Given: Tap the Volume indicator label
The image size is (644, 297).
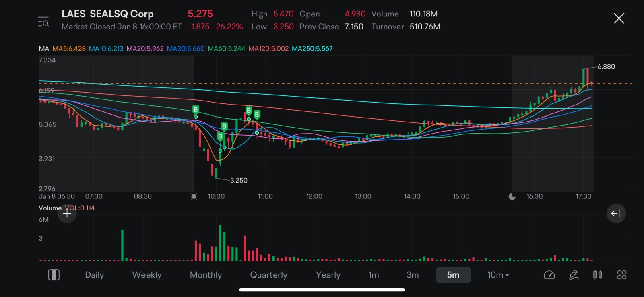Looking at the screenshot, I should 50,208.
